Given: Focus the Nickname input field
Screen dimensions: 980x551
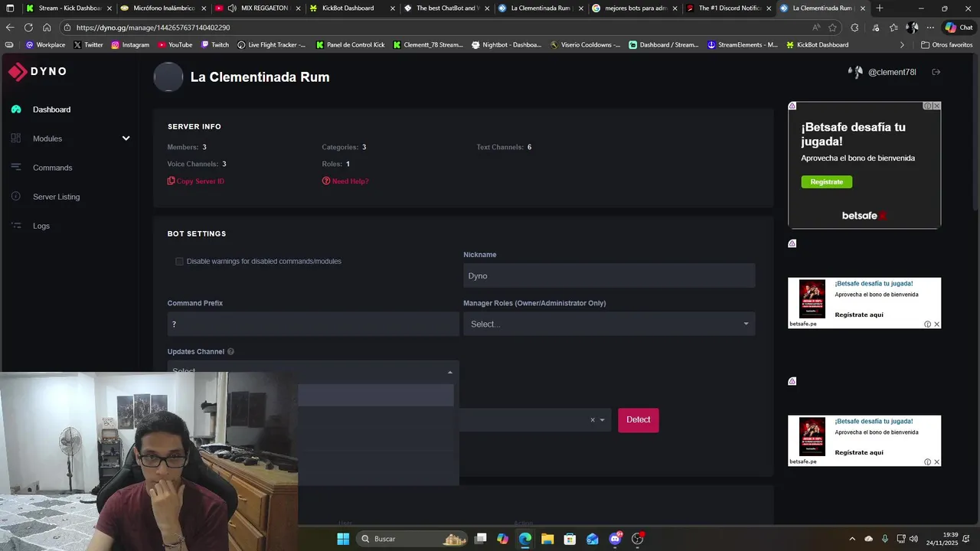Looking at the screenshot, I should click(609, 275).
